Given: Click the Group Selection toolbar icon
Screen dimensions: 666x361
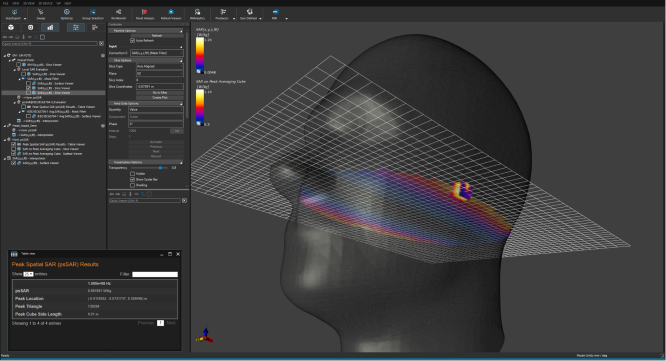Looking at the screenshot, I should (93, 14).
